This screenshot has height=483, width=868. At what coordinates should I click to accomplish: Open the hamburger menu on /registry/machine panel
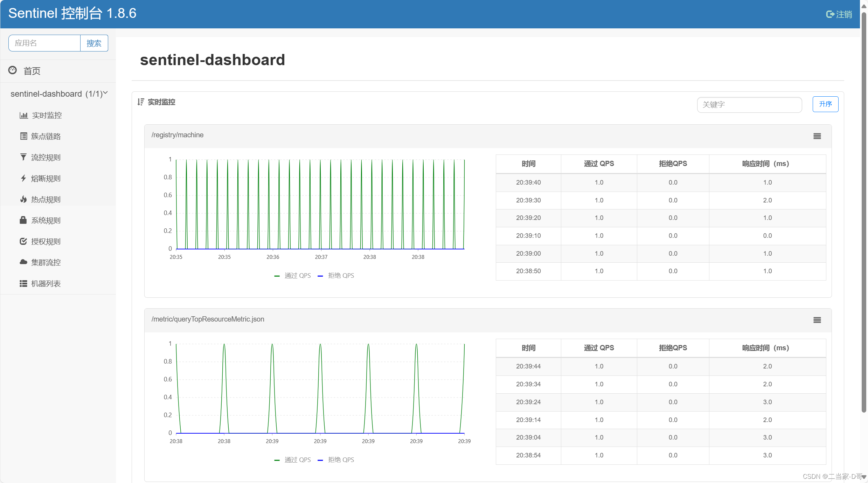(817, 136)
